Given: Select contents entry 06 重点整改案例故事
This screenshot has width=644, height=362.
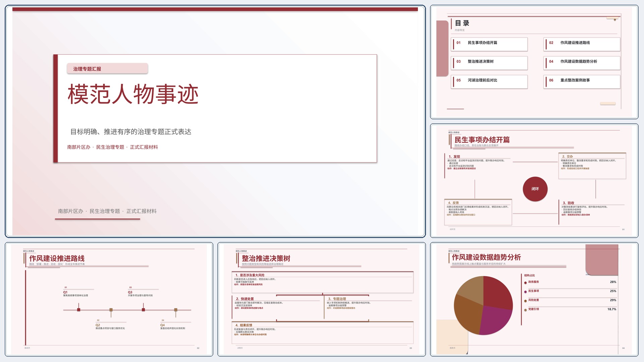Looking at the screenshot, I should point(582,82).
